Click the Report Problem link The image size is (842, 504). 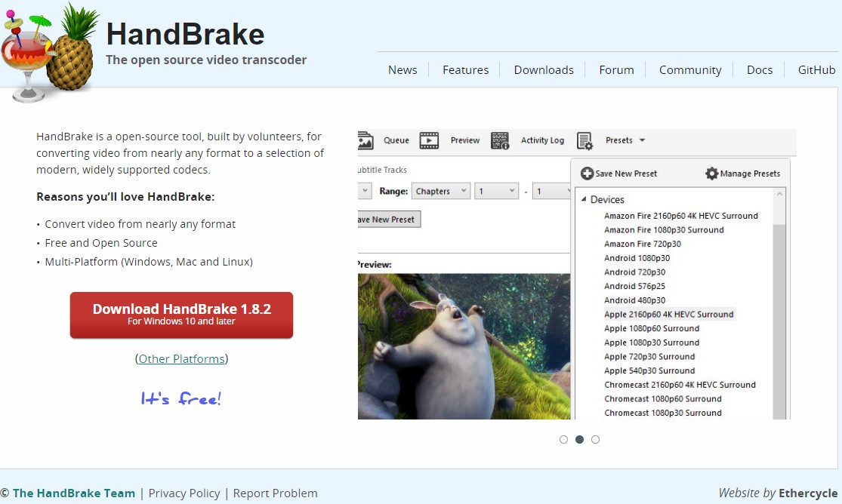tap(275, 493)
